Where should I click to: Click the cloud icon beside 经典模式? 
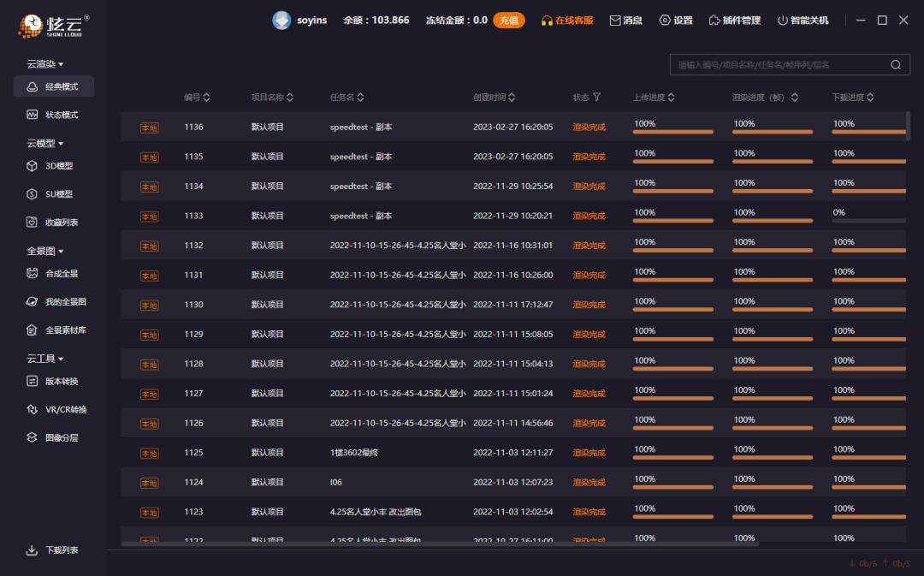pos(32,86)
